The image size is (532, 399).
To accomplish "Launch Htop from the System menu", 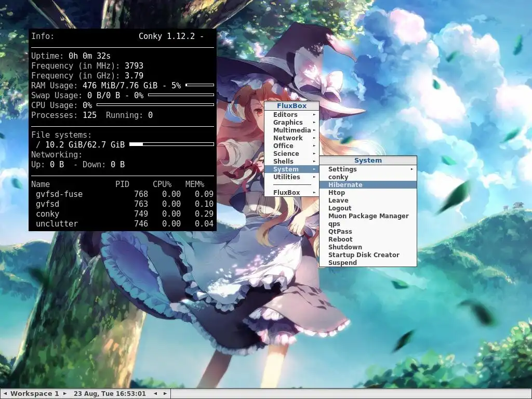I will (368, 192).
